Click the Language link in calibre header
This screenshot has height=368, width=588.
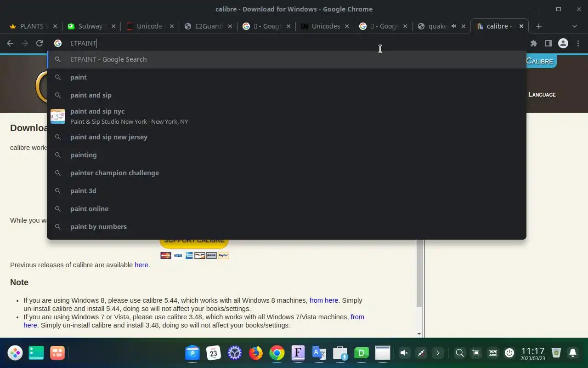542,94
